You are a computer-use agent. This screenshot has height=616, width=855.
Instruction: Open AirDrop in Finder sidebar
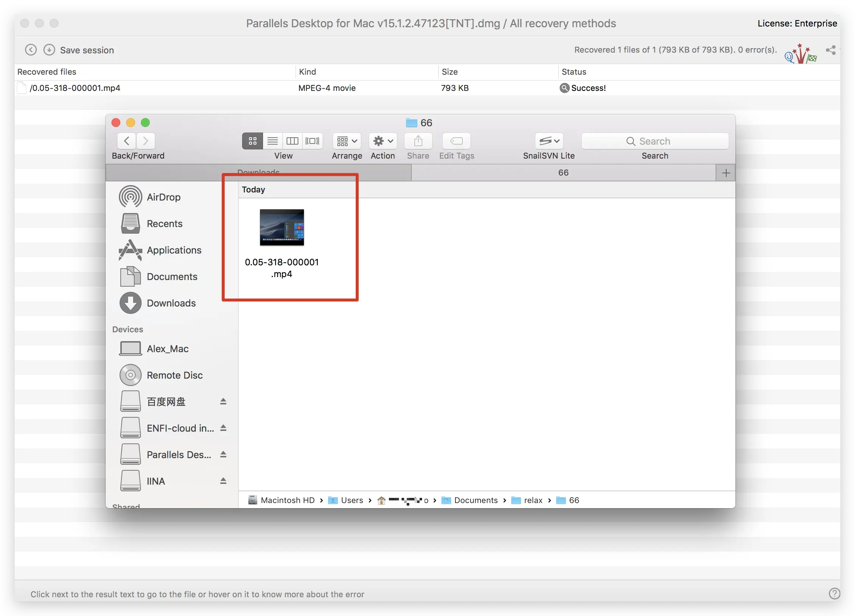163,197
